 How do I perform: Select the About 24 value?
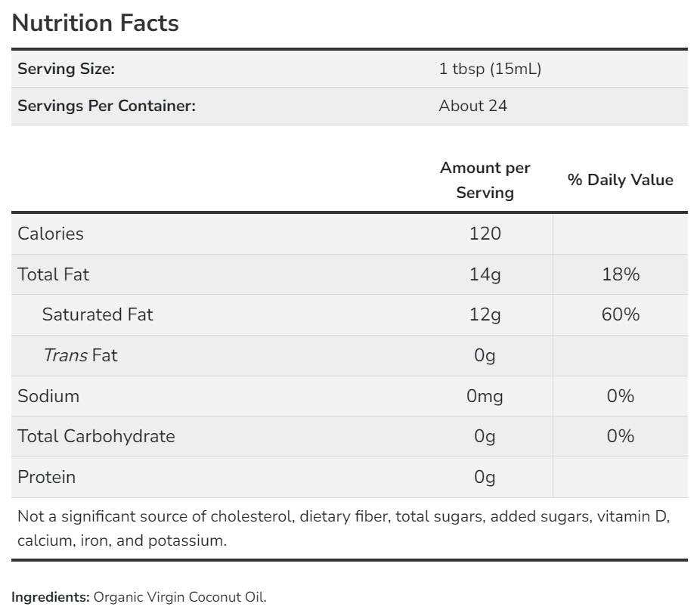point(472,106)
